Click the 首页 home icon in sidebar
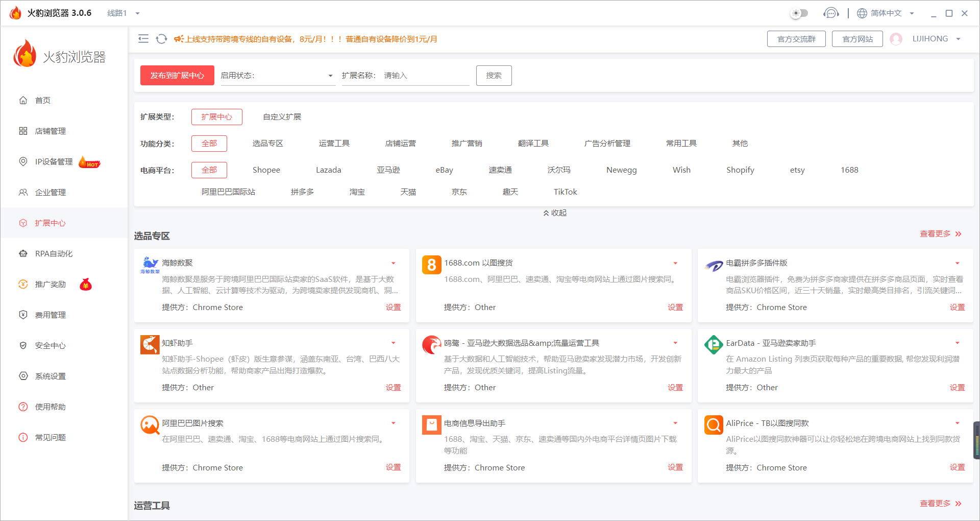This screenshot has height=521, width=980. click(x=23, y=100)
